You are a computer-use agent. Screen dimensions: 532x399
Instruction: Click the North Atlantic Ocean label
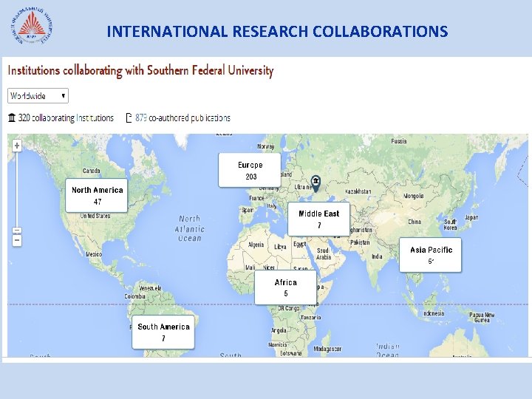coord(190,228)
